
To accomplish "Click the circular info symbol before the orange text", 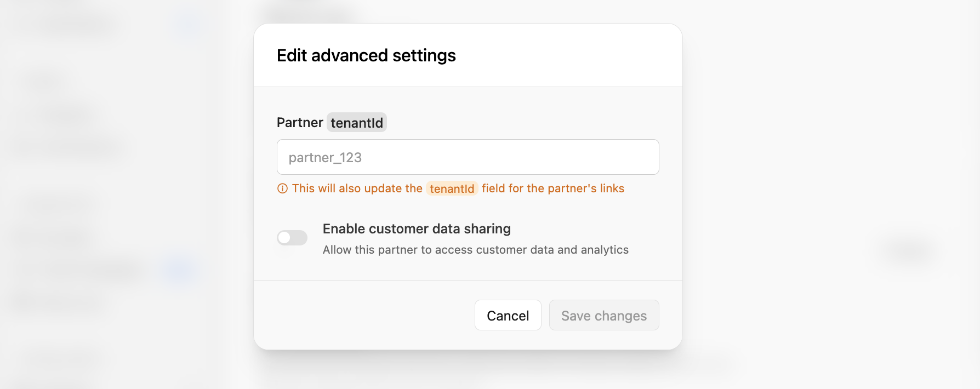I will (282, 188).
